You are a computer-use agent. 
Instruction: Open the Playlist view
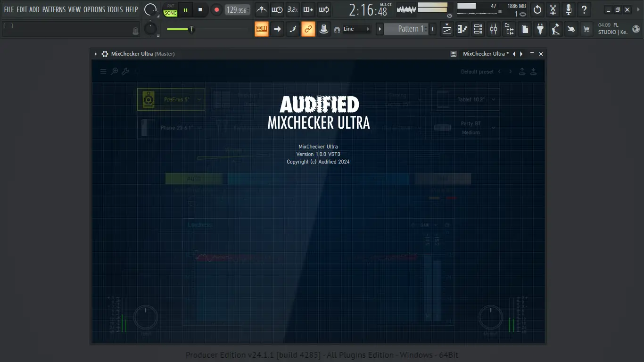click(x=447, y=29)
